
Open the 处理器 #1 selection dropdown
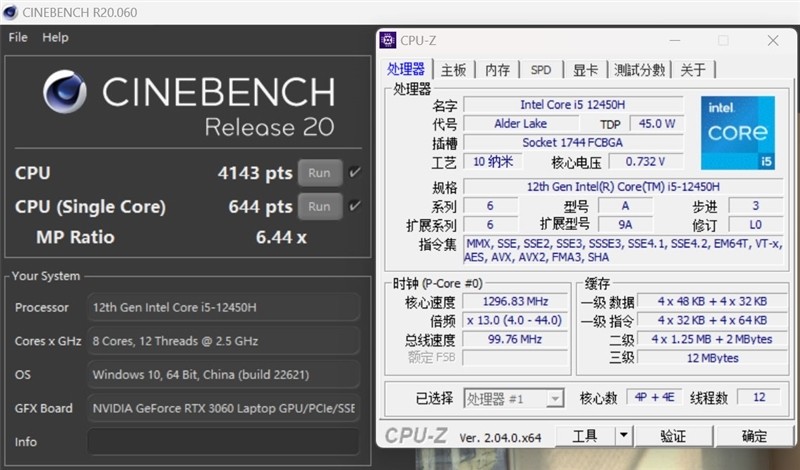coord(514,399)
